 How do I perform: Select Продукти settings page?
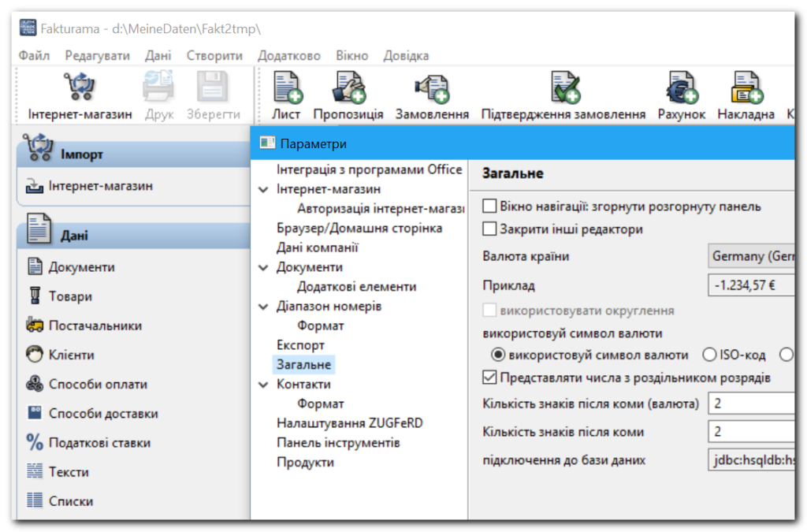305,463
